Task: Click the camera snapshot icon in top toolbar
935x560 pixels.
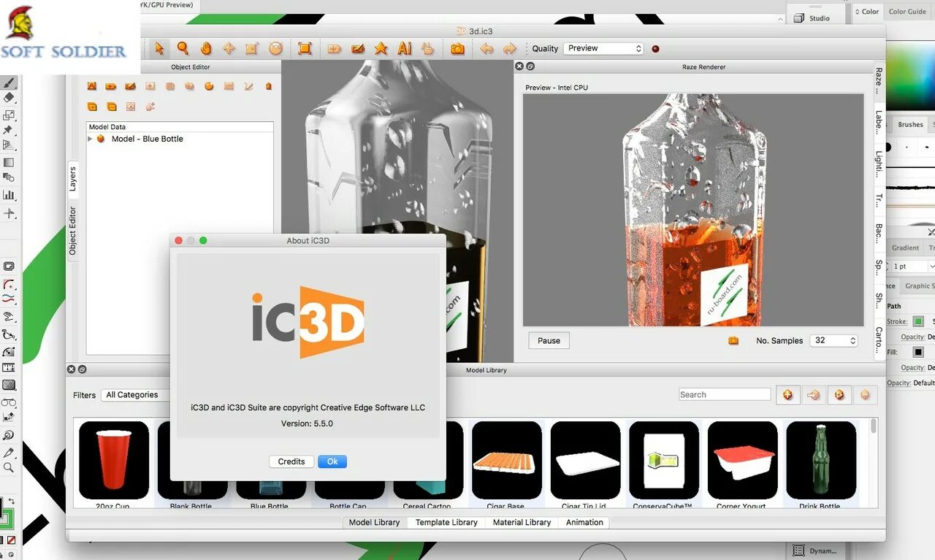Action: (457, 48)
